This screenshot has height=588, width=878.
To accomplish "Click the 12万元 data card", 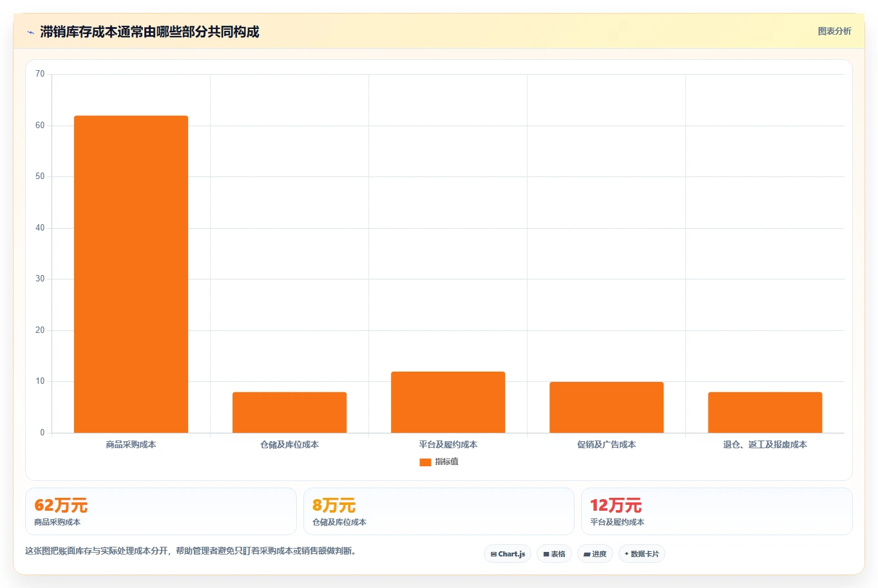I will 717,511.
